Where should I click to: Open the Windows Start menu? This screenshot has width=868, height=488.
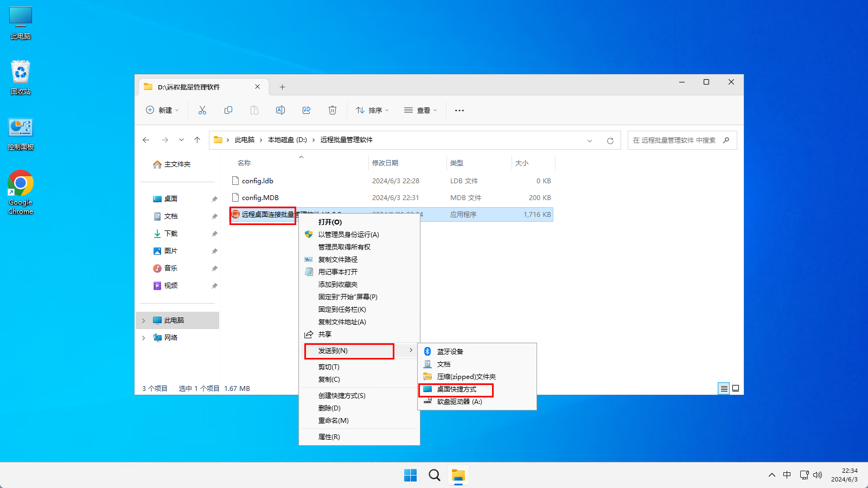411,476
